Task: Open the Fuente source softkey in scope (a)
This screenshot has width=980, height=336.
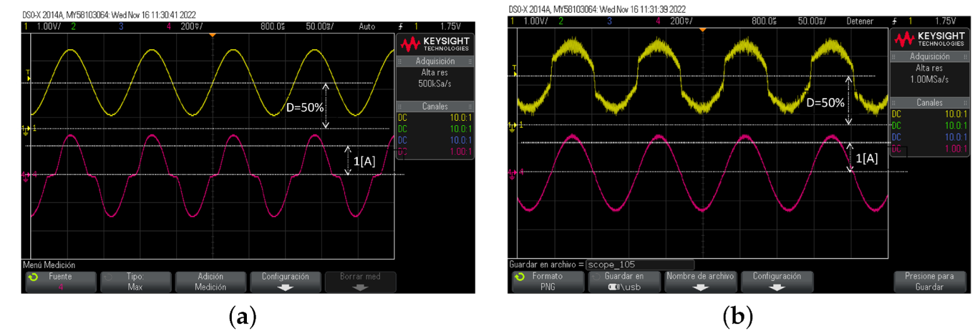Action: pyautogui.click(x=61, y=282)
